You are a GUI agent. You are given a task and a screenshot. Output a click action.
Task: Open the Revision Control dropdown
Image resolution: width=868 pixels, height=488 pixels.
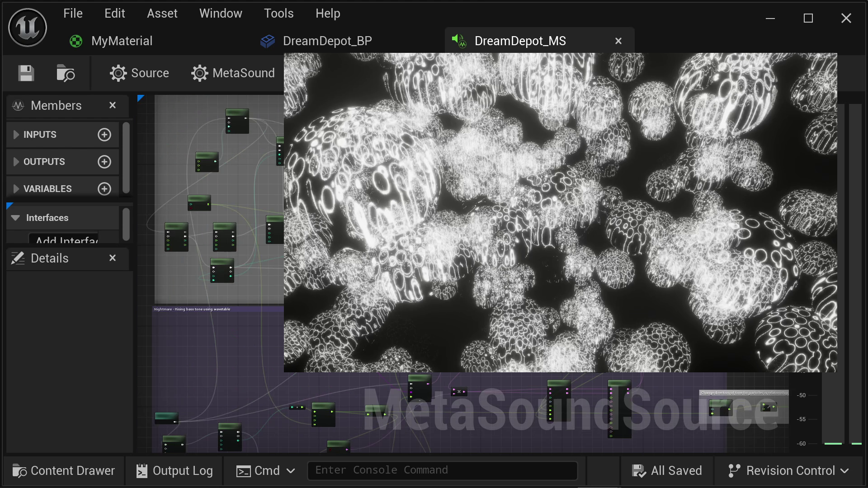(x=788, y=471)
